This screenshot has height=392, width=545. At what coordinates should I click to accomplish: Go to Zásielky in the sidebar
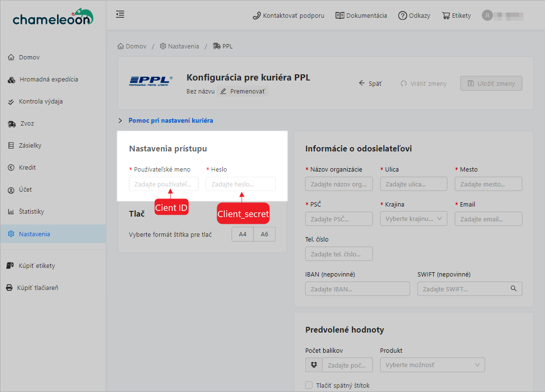pos(30,146)
